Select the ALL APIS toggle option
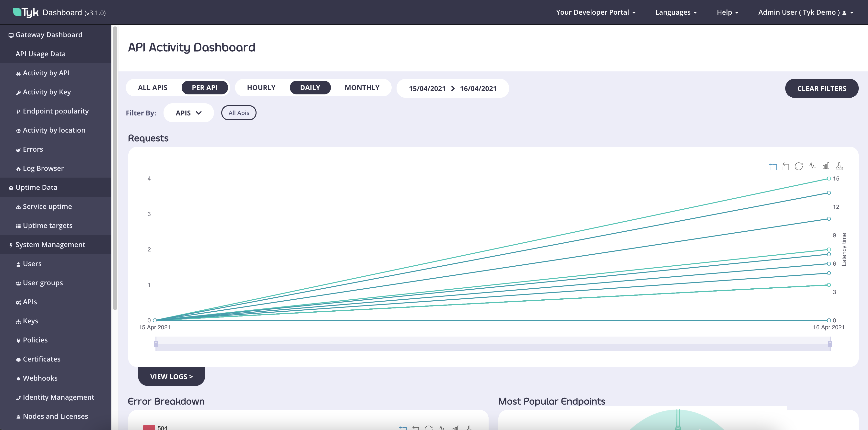This screenshot has width=868, height=430. (153, 88)
